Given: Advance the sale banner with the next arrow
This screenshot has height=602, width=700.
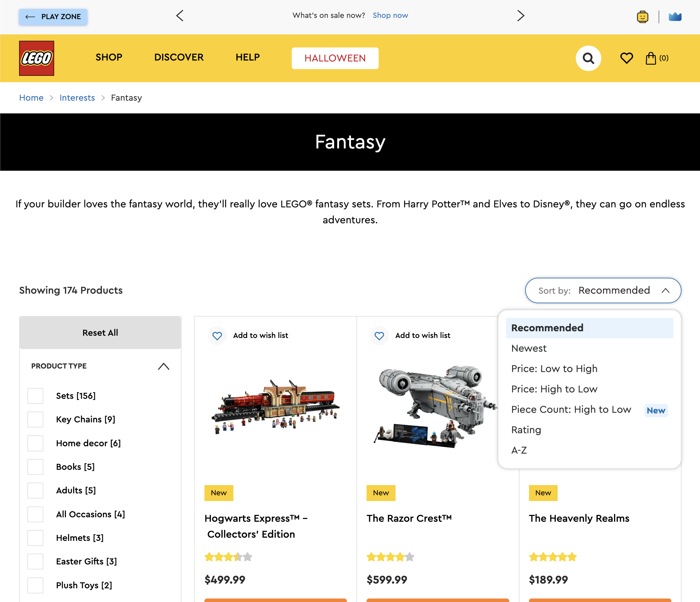Looking at the screenshot, I should point(521,16).
